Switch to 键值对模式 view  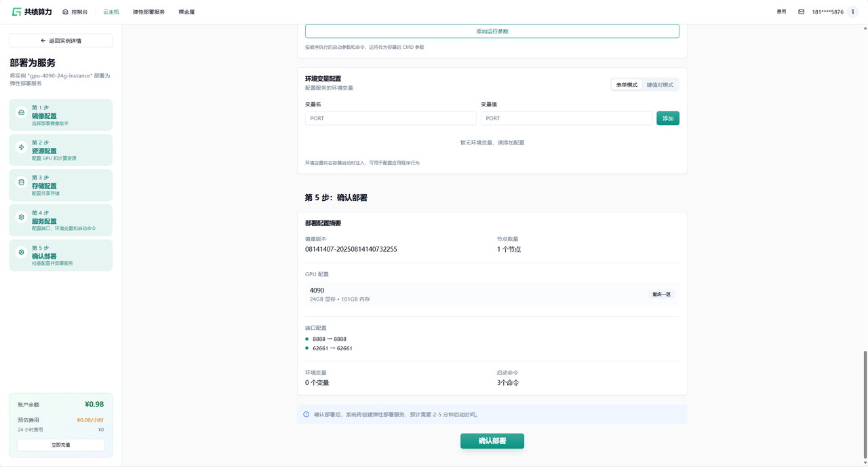tap(660, 85)
